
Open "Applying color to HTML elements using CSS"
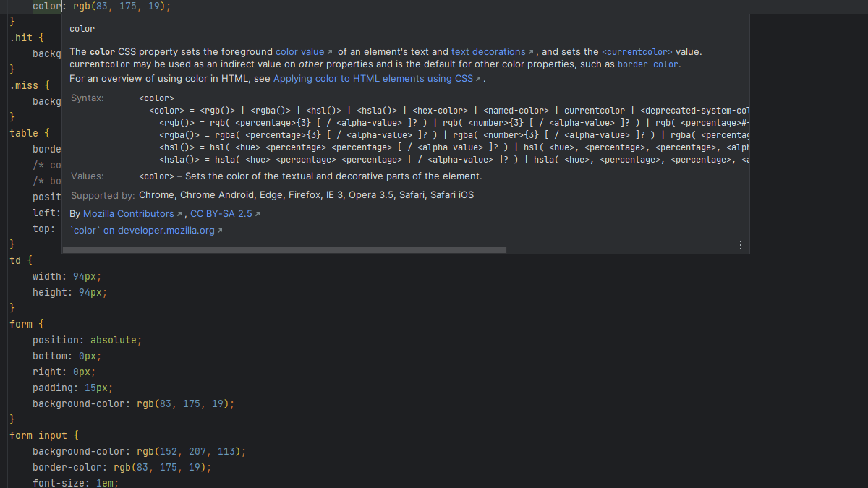[373, 79]
